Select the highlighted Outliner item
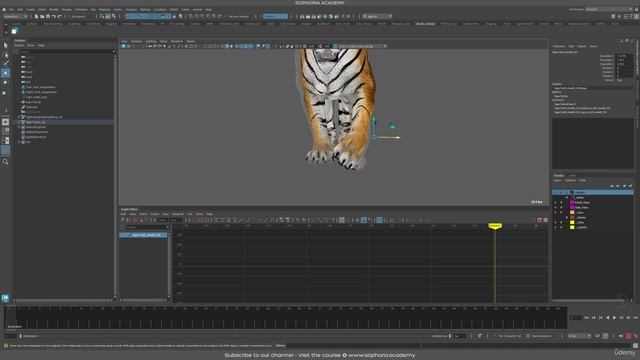Screen dimensions: 640x360 coord(65,122)
